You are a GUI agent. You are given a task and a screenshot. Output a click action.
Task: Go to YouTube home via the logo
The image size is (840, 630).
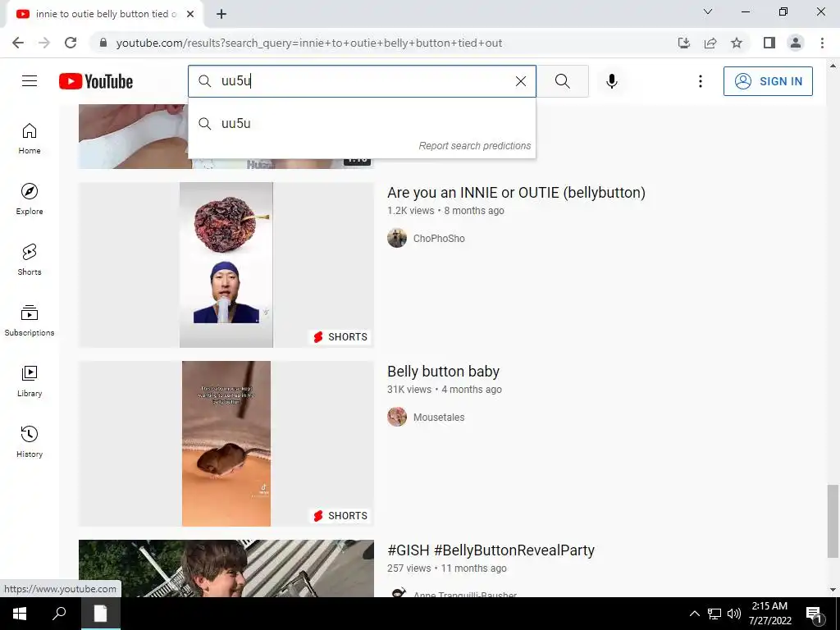pos(96,81)
